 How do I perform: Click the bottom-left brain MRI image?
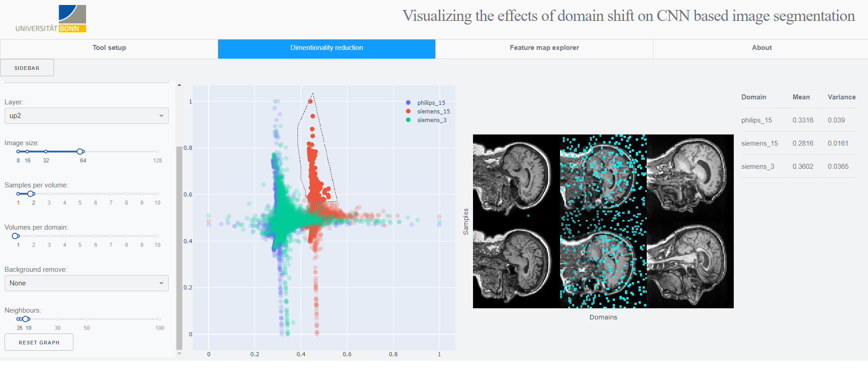(x=516, y=265)
